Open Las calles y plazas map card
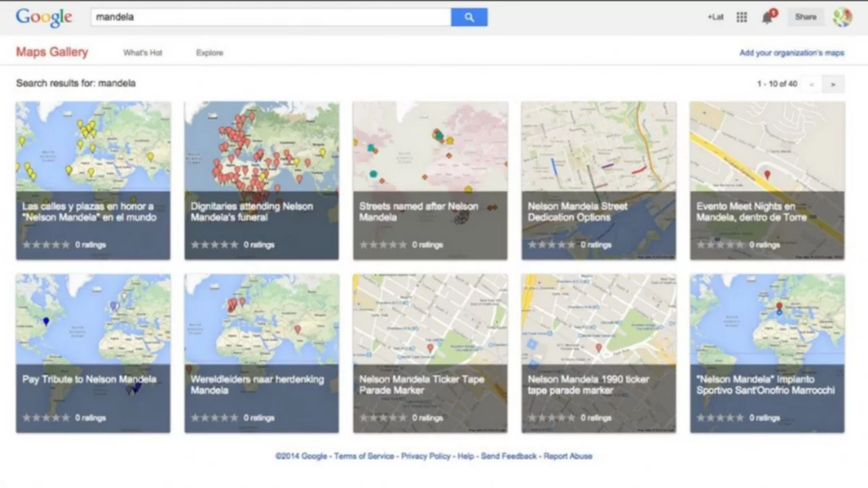 (93, 181)
